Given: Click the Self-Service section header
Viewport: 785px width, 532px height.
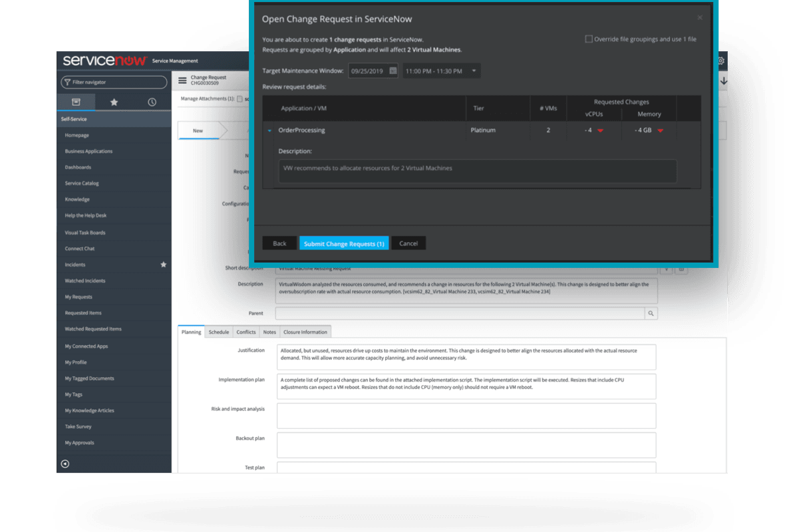Looking at the screenshot, I should [x=114, y=119].
